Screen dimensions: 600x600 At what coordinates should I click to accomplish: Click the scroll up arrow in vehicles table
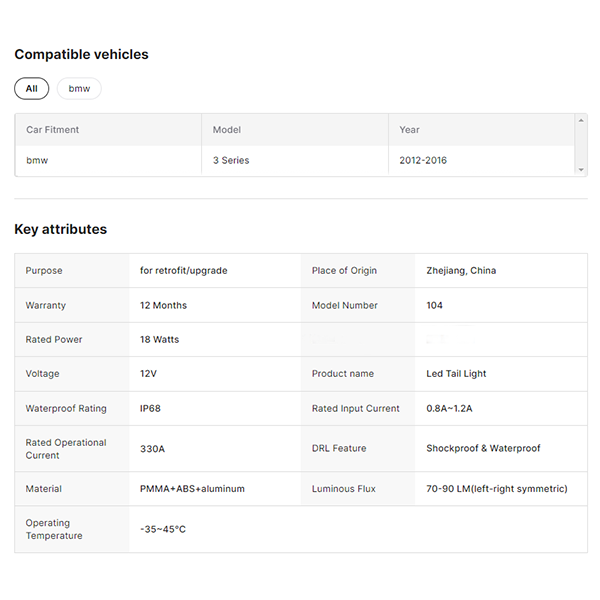[581, 120]
